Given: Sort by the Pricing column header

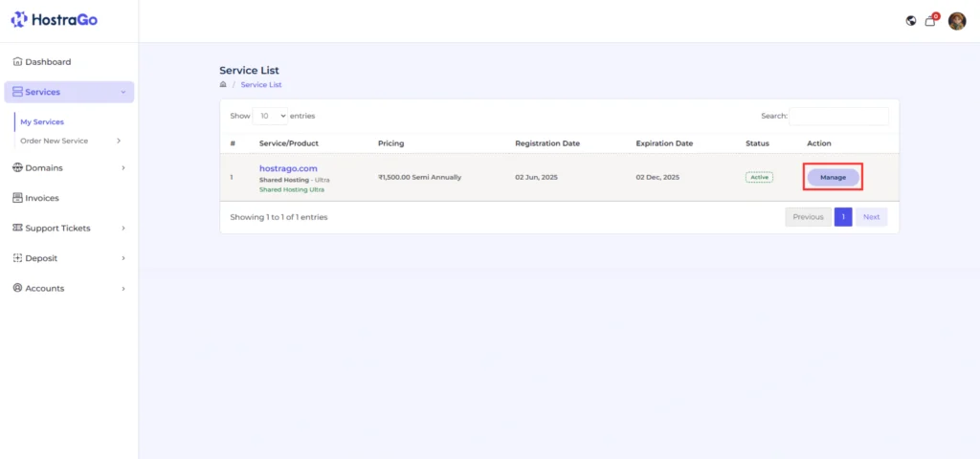Looking at the screenshot, I should coord(391,143).
